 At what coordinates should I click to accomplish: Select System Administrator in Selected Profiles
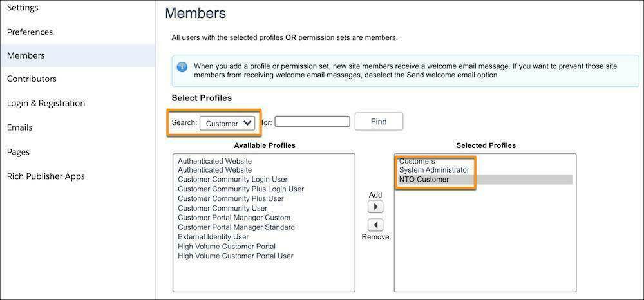click(434, 170)
